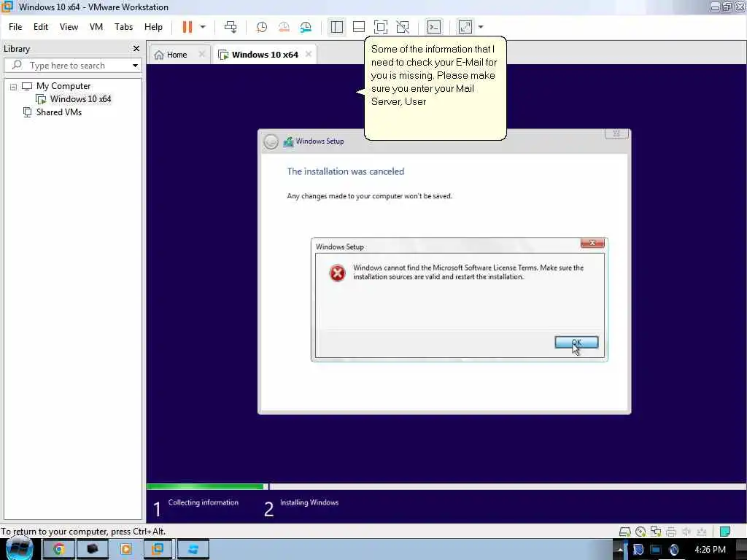
Task: Click the network adapter status icon
Action: pos(656,532)
